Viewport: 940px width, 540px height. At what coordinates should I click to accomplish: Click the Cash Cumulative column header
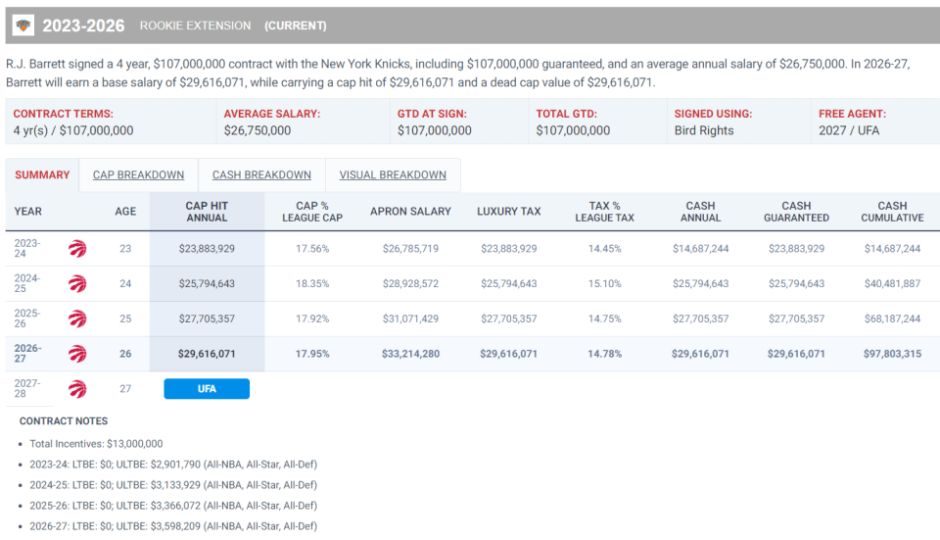(x=892, y=212)
